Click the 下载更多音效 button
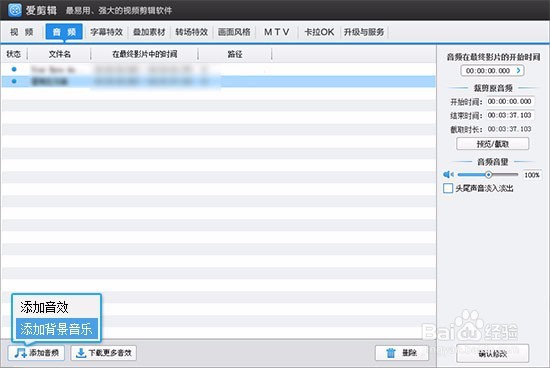This screenshot has height=368, width=550. tap(104, 353)
